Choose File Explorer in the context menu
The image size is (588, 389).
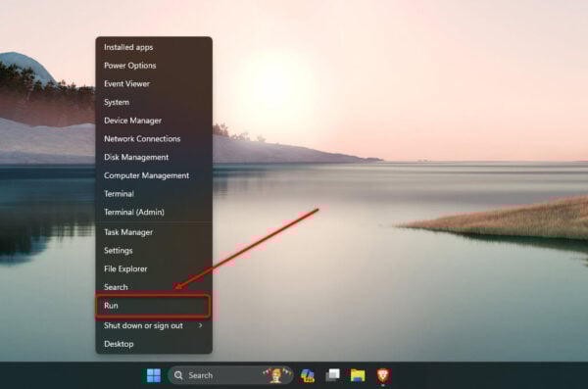pos(154,268)
